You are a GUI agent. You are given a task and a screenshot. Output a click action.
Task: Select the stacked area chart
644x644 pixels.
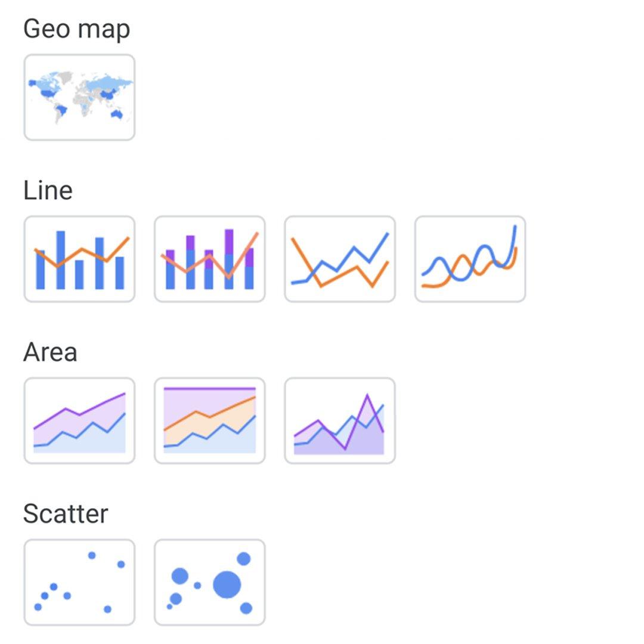79,420
